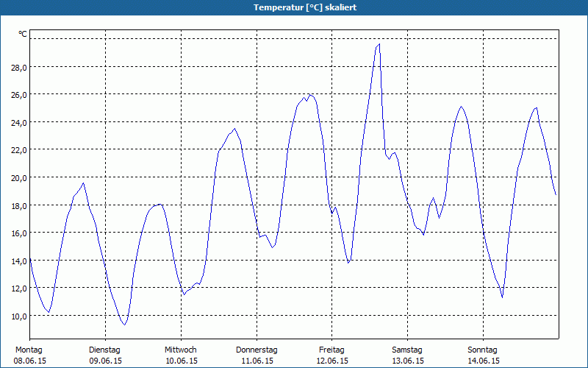
Task: Select the date 10.06.15 on the axis
Action: 181,361
